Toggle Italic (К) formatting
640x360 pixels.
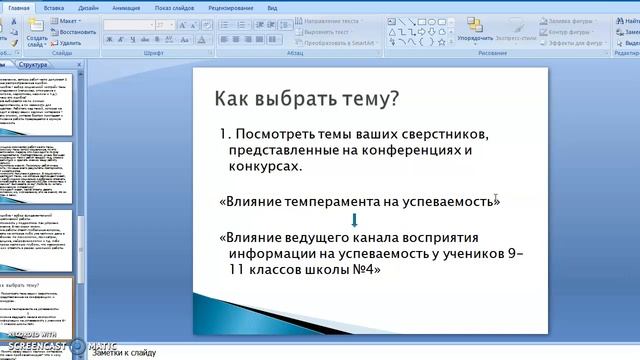coord(121,40)
